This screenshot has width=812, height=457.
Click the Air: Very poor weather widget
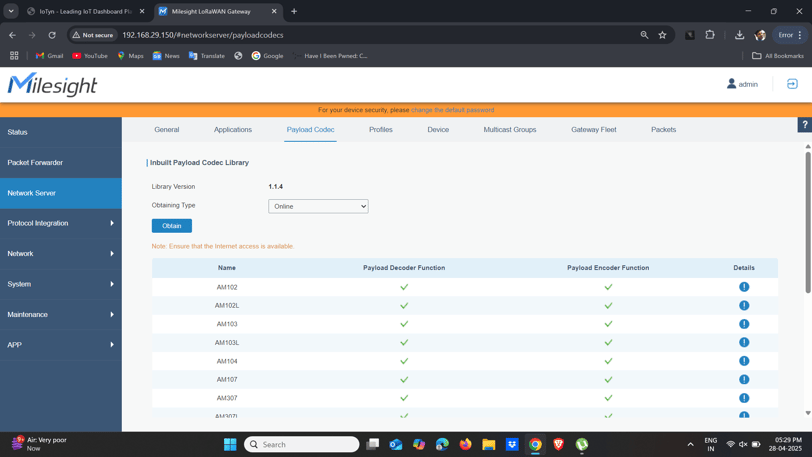click(x=39, y=444)
